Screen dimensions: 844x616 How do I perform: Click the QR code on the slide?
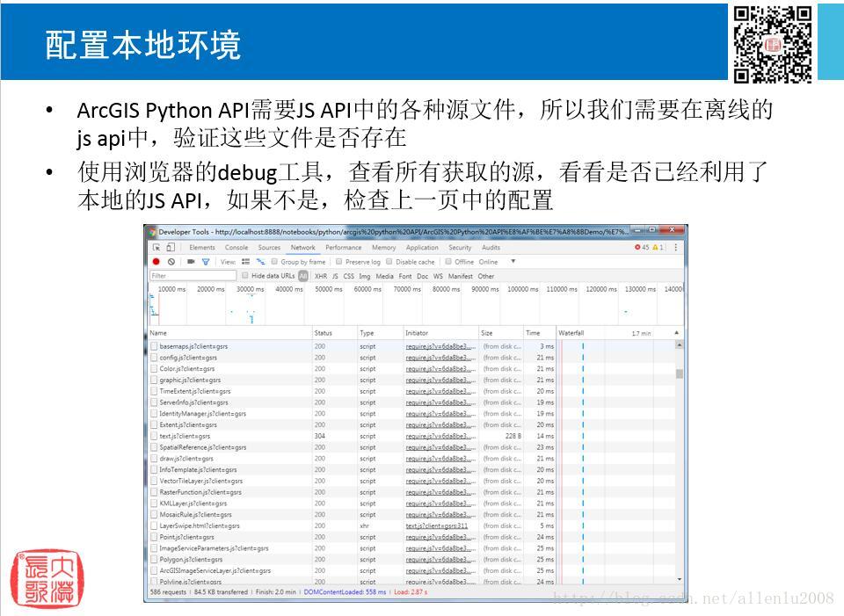click(x=773, y=44)
